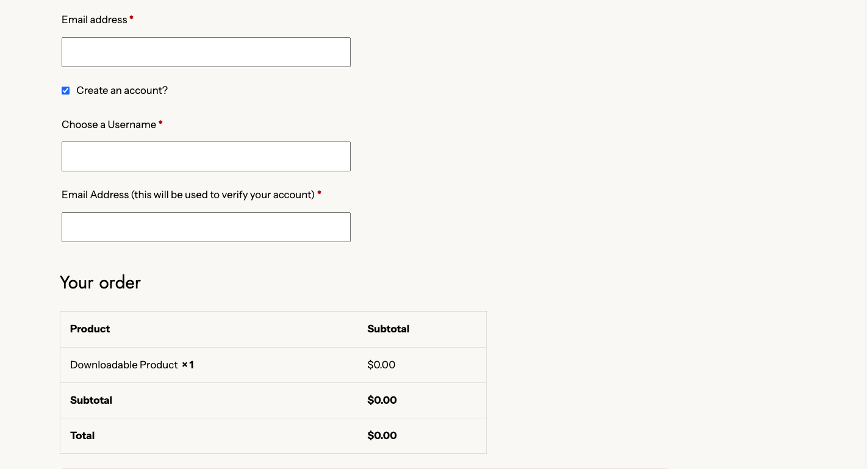Click the bold Subtotal row $0.00 amount

click(382, 401)
